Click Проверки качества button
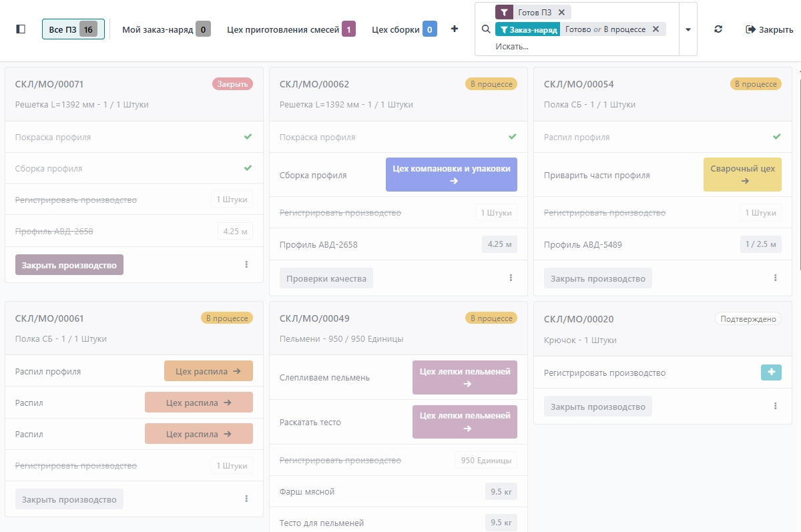This screenshot has height=532, width=801. [x=326, y=278]
